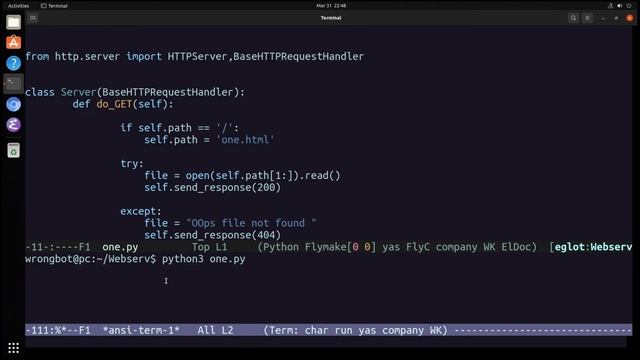Click the new tab icon in the terminal header

coord(33,18)
